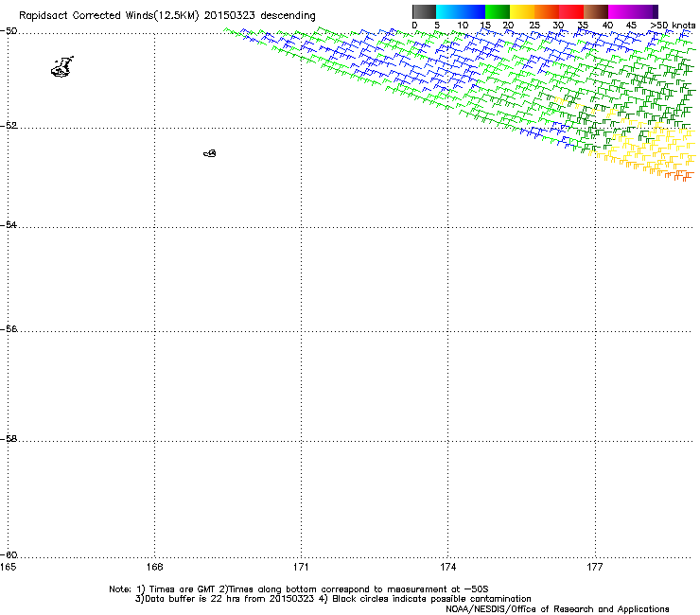Click the '168' longitude axis label
Image resolution: width=700 pixels, height=615 pixels.
tap(154, 567)
